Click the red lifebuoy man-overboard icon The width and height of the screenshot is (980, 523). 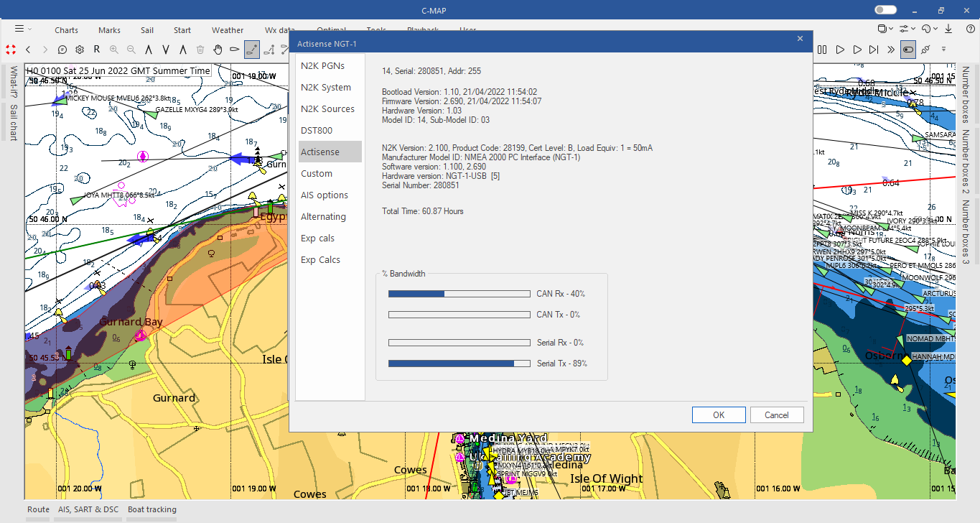[11, 50]
